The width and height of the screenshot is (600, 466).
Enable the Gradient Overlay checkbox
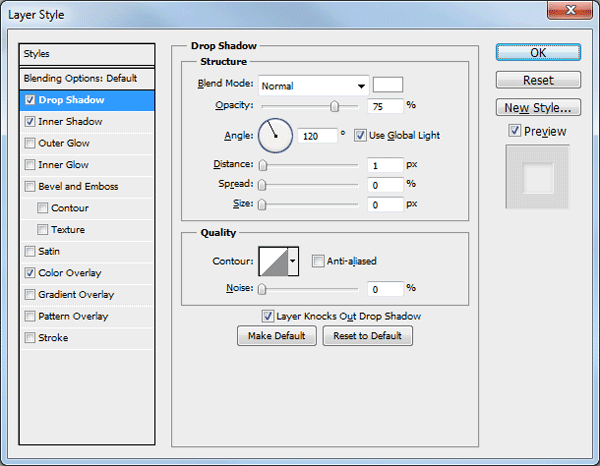30,295
